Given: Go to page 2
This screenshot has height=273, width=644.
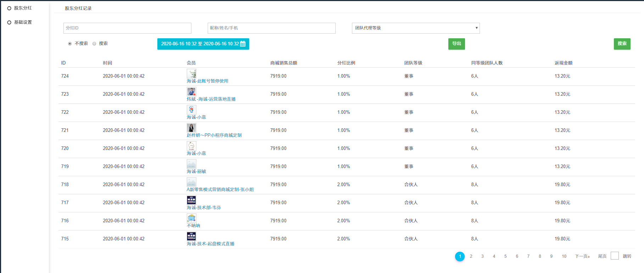Looking at the screenshot, I should coord(471,256).
